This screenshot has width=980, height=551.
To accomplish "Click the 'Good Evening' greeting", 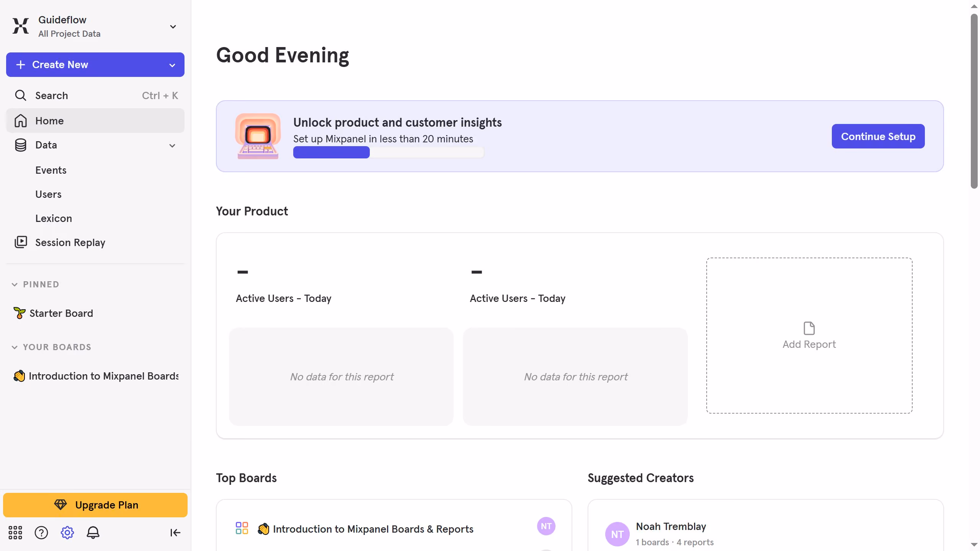I will [x=283, y=55].
